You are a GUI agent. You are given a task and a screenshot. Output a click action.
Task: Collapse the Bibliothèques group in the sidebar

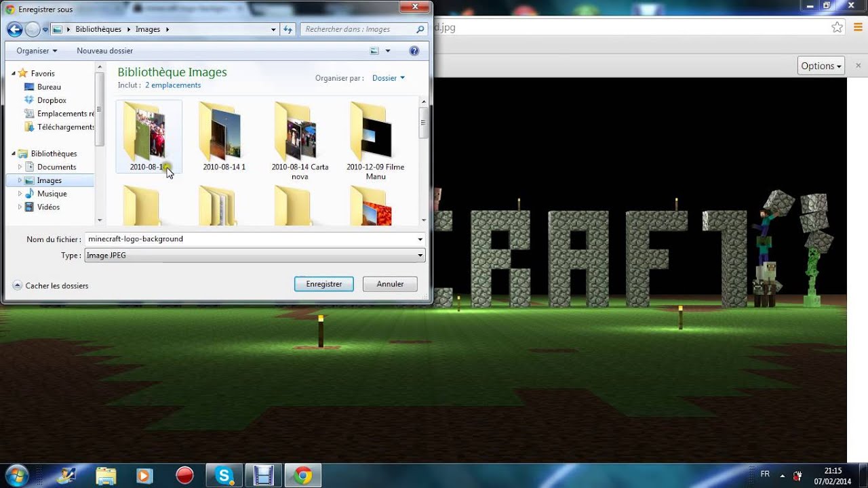click(13, 154)
